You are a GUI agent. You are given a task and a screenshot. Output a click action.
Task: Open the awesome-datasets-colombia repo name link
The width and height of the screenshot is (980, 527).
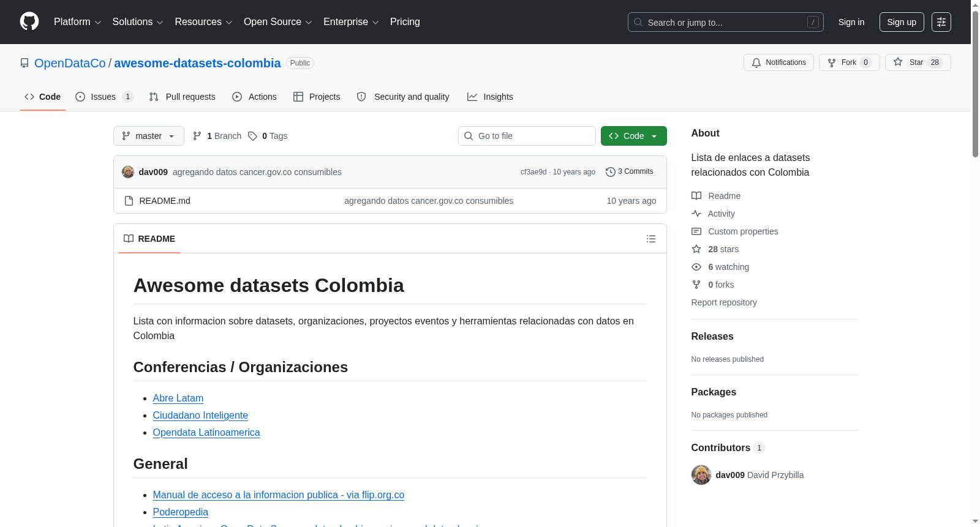(x=197, y=63)
